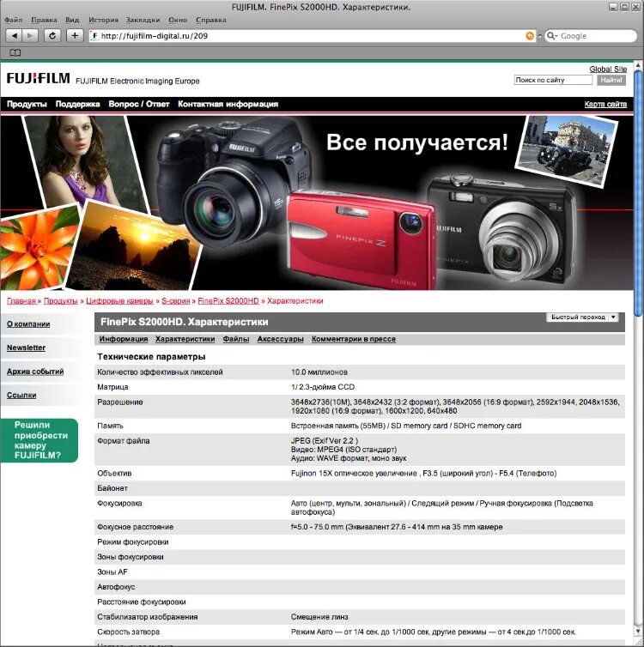Click the Стабилизатор изображения row label
This screenshot has height=647, width=644.
click(148, 617)
